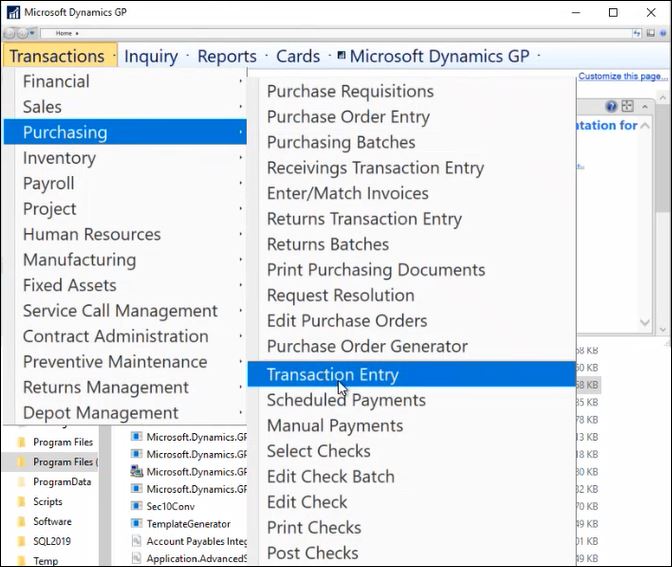Viewport: 672px width, 567px height.
Task: Click the help icon in the right panel
Action: 612,107
